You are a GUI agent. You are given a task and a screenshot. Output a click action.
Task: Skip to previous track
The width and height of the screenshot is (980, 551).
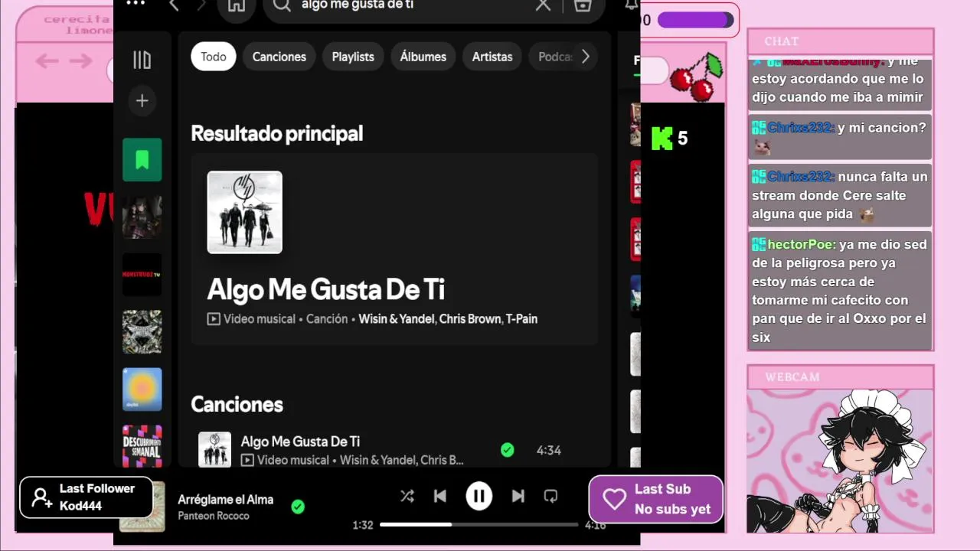(440, 497)
